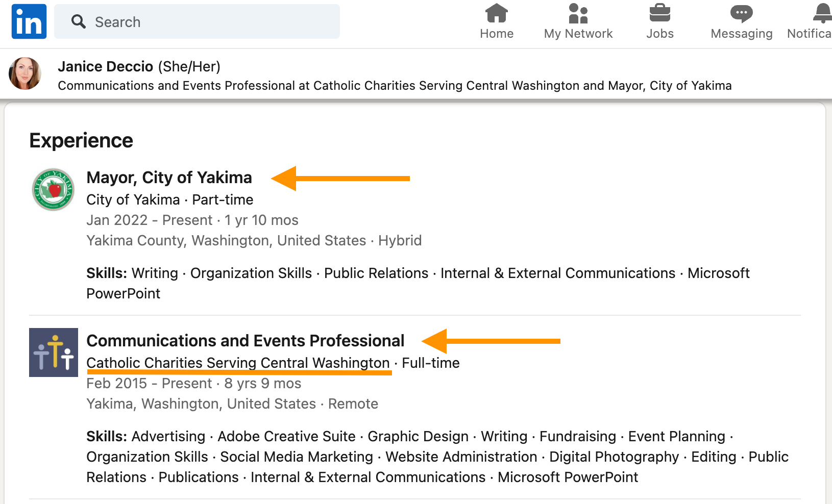Click the Catholic Charities company logo

point(54,352)
